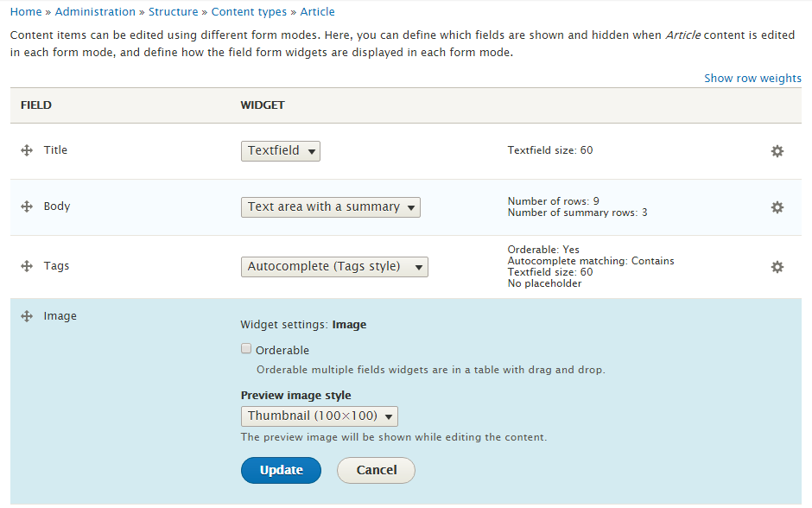This screenshot has height=508, width=812.
Task: Click the Update button
Action: tap(281, 470)
